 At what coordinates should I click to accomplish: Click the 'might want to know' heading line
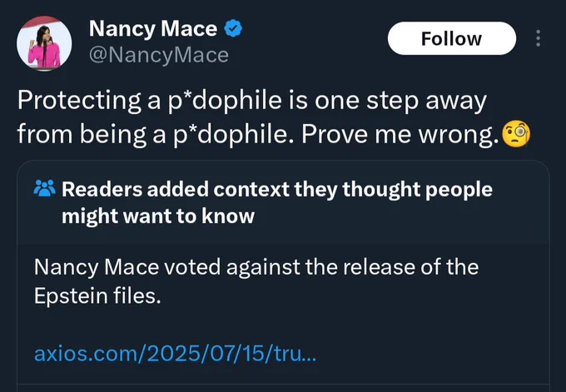coord(158,216)
